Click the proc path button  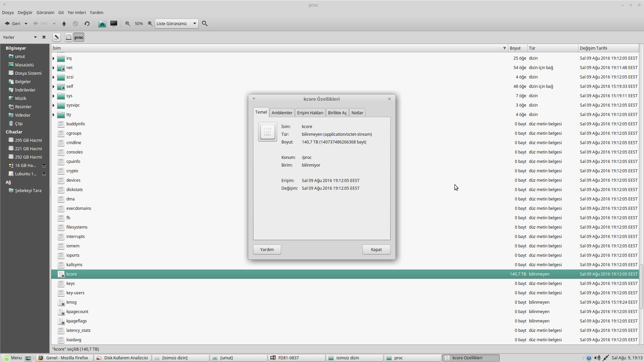(79, 37)
